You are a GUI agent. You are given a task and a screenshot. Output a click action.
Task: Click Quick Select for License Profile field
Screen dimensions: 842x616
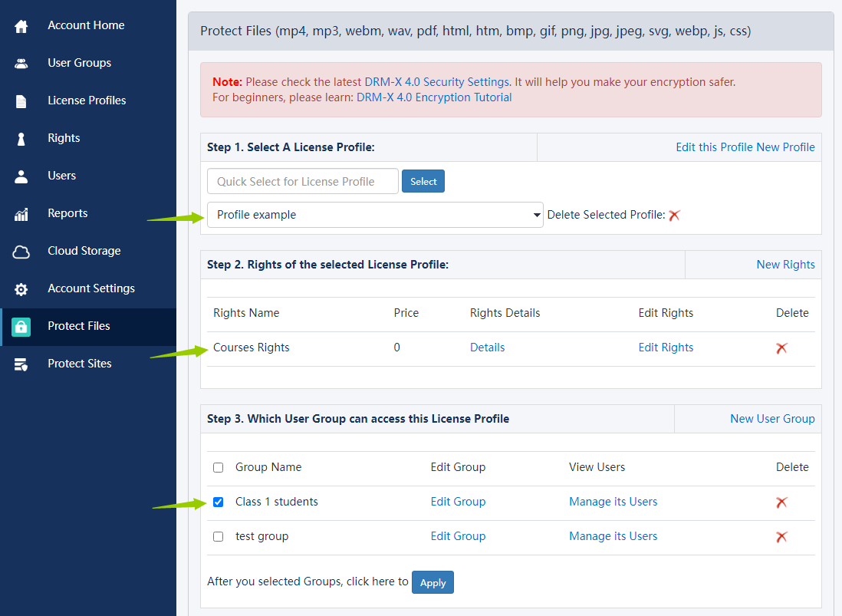click(303, 182)
